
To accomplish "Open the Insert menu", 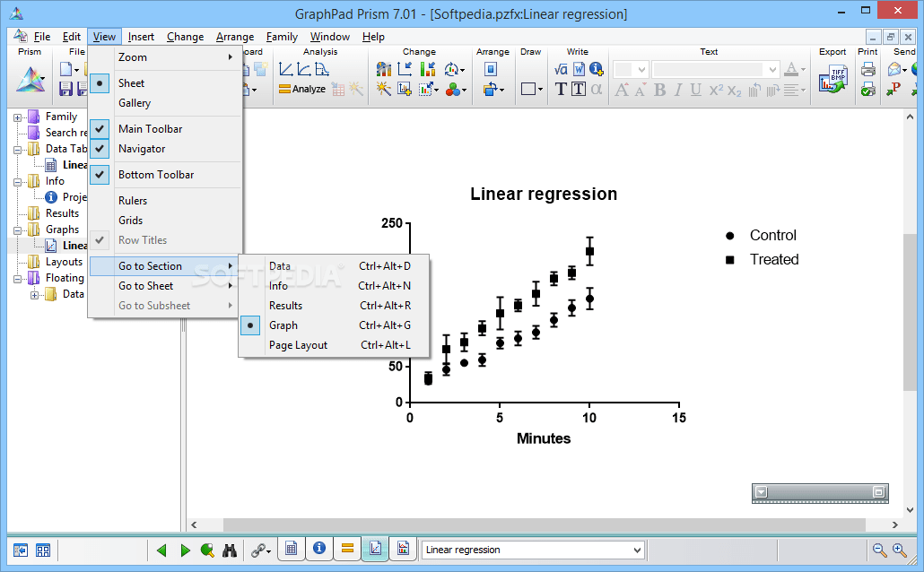I will (141, 37).
